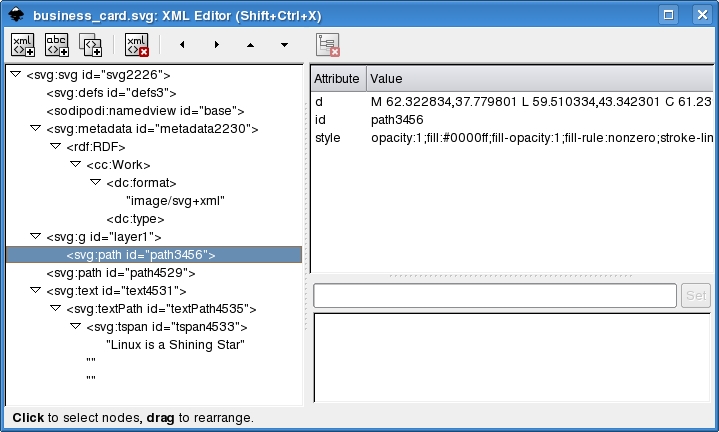
Task: Click the delete node icon
Action: coord(136,45)
